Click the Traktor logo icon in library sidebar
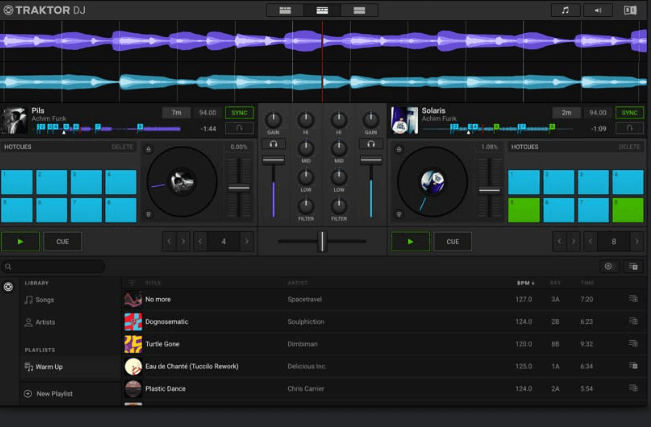This screenshot has width=651, height=427. pos(8,287)
